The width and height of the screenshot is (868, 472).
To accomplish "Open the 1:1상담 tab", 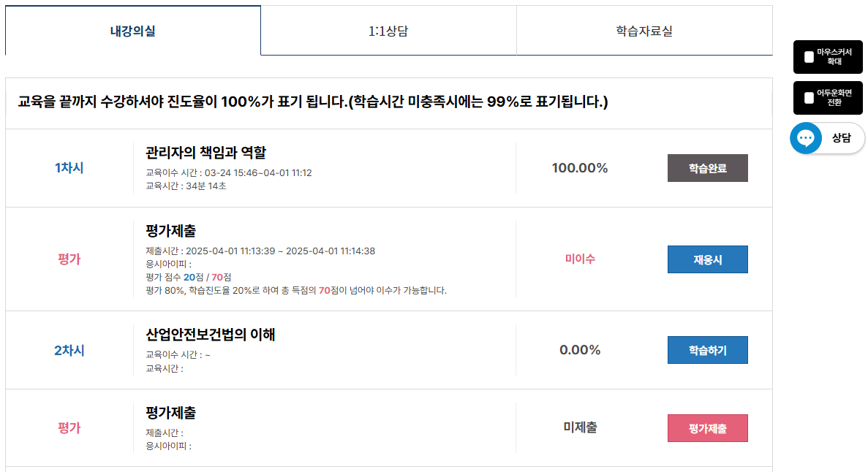I will coord(388,31).
